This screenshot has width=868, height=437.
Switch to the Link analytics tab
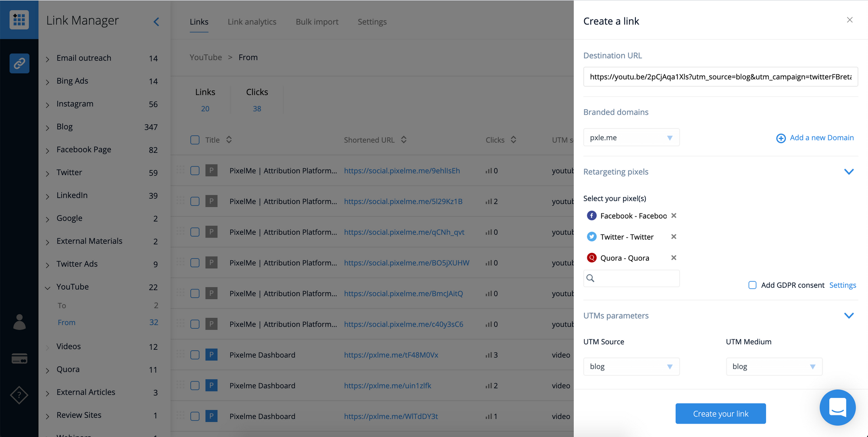252,22
